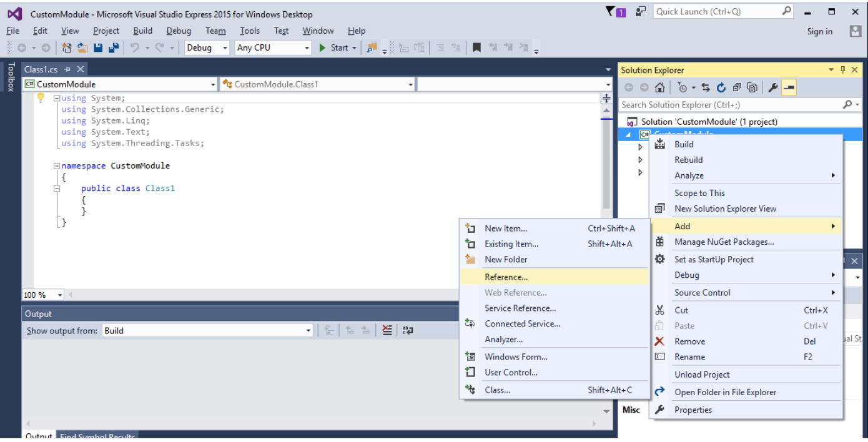Collapse the using directives outline region

tap(57, 98)
